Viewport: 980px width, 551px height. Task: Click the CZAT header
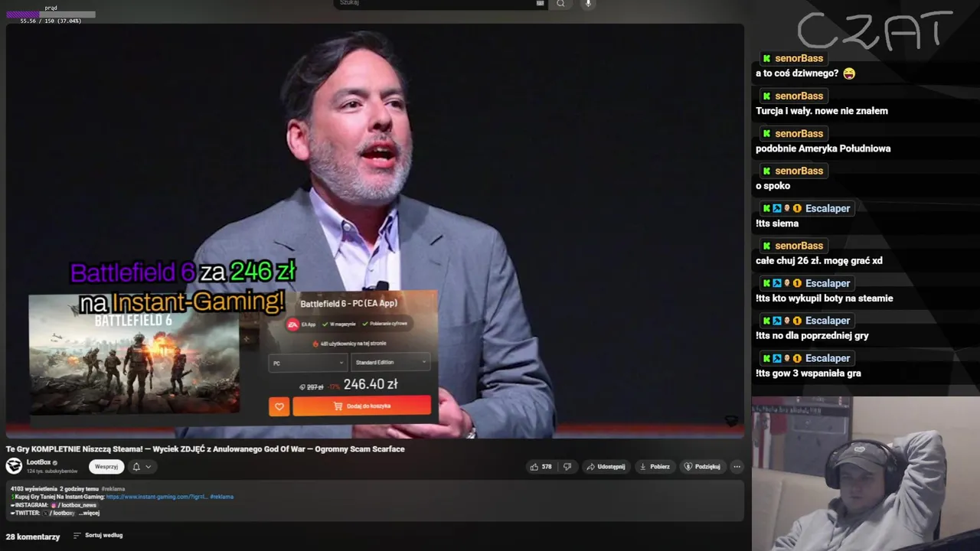point(874,32)
